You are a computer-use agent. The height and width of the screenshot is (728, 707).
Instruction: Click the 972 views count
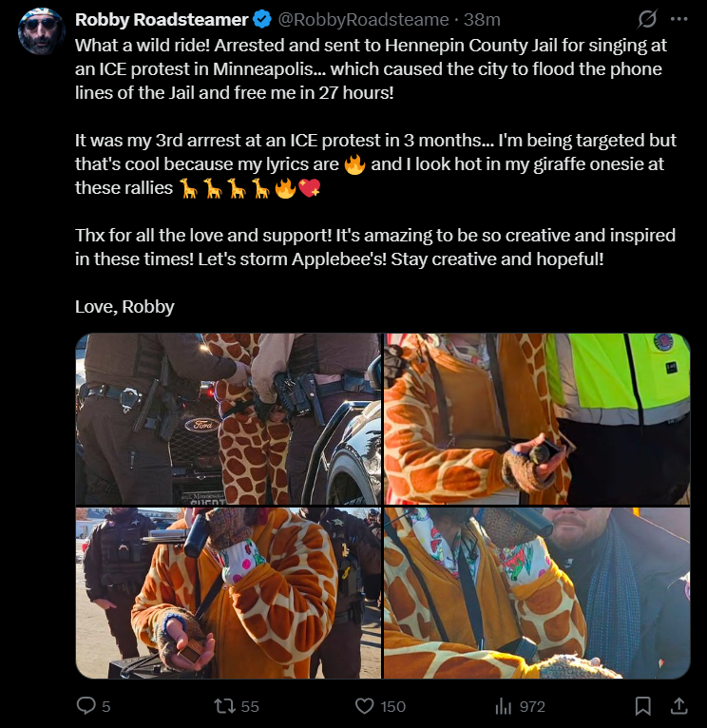point(532,707)
